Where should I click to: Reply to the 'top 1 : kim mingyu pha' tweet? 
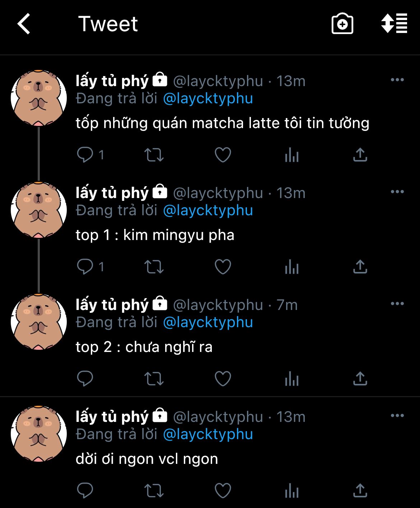[x=85, y=267]
